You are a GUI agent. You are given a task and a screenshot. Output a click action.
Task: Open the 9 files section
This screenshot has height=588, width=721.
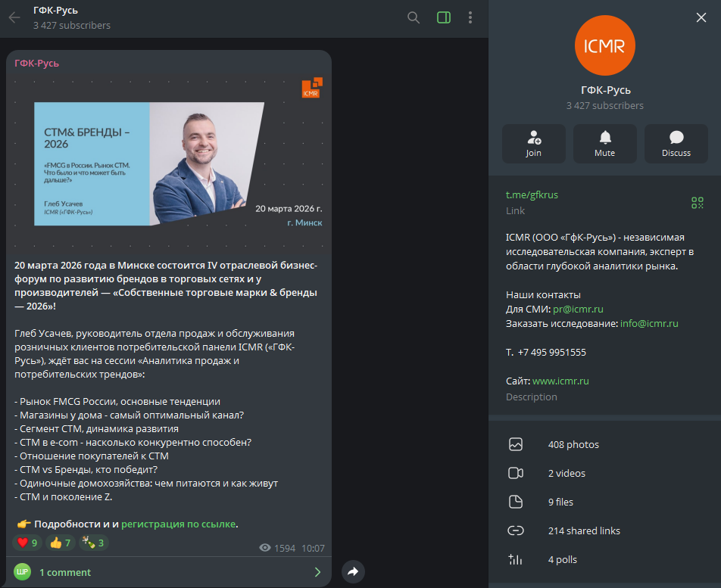604,502
